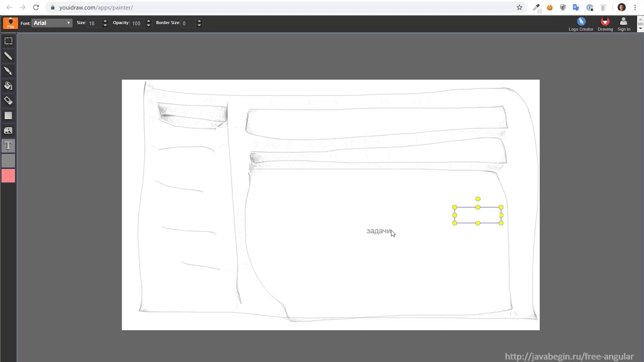Select the gradient square shape tool
644x362 pixels.
(x=8, y=116)
